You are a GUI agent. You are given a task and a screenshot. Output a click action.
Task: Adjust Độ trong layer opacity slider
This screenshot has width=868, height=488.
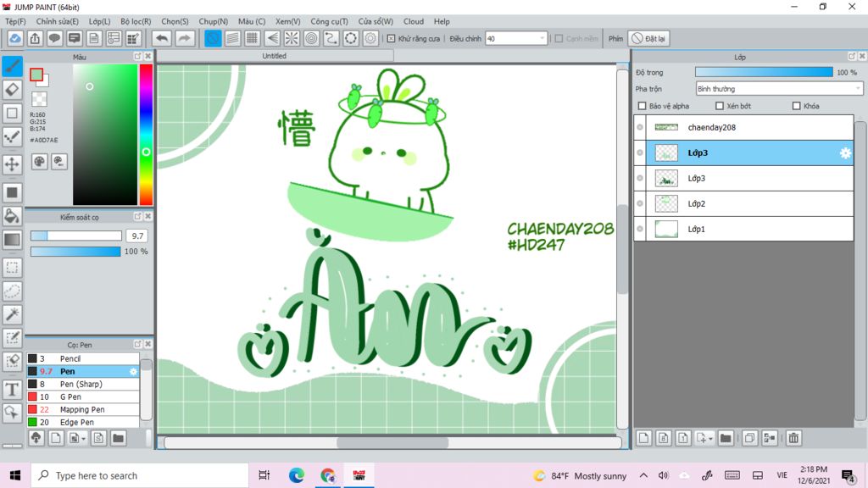point(764,72)
